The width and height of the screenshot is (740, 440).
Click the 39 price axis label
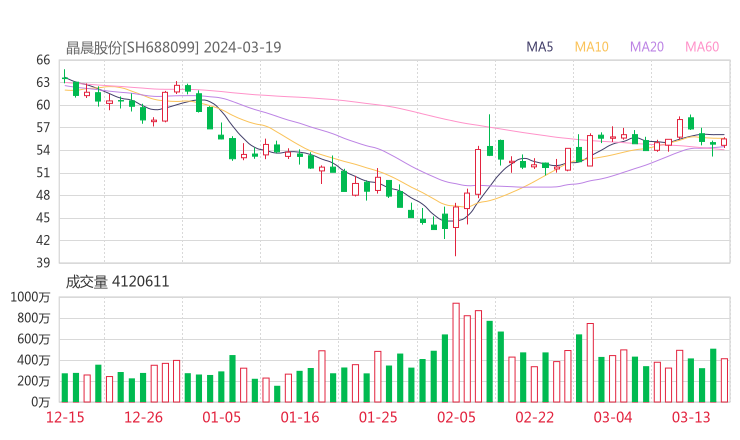pos(43,262)
